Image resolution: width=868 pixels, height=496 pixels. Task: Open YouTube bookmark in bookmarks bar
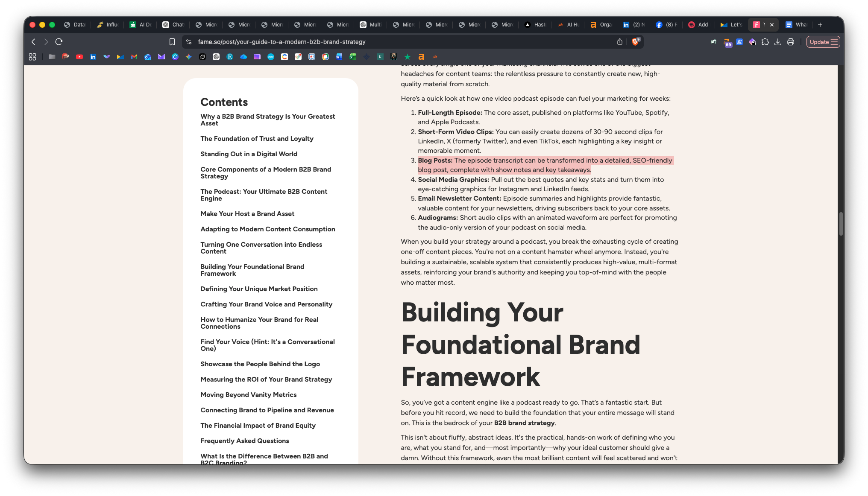[79, 57]
